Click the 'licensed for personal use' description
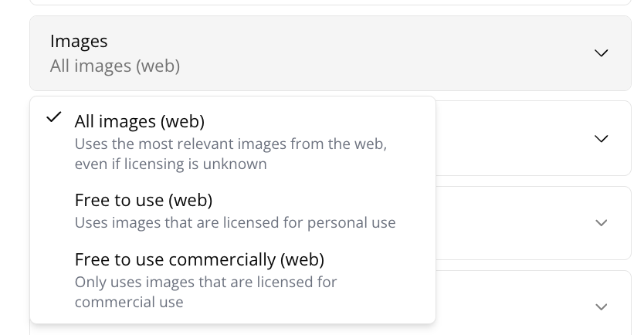The height and width of the screenshot is (335, 644). coord(309,223)
